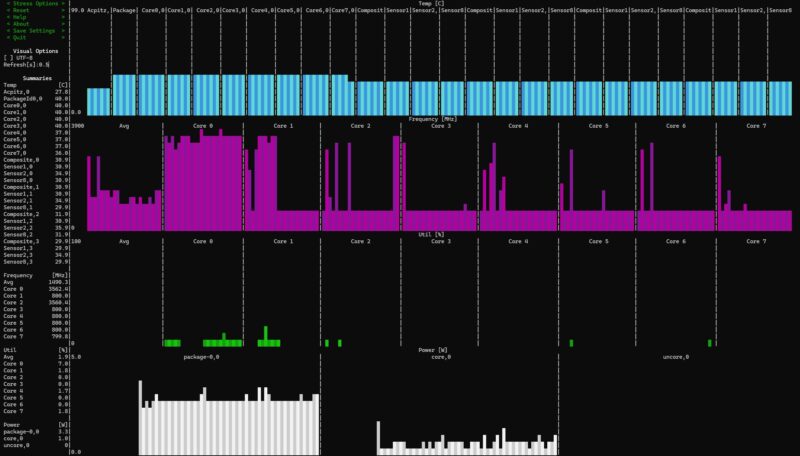Click core,0 label in Power graph

[441, 357]
